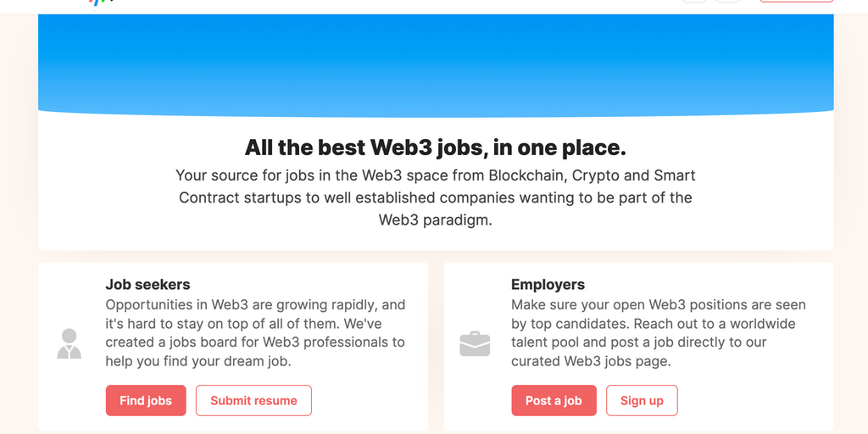The width and height of the screenshot is (868, 434).
Task: Click the Employers heading
Action: click(548, 285)
